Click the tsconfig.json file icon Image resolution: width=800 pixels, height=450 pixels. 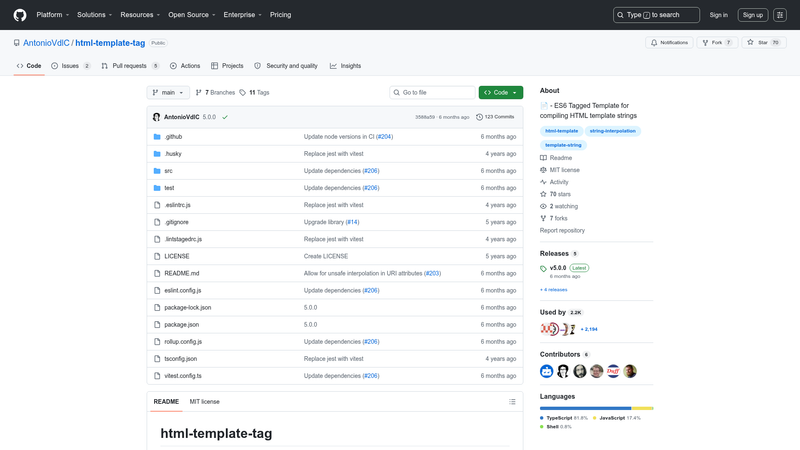157,359
